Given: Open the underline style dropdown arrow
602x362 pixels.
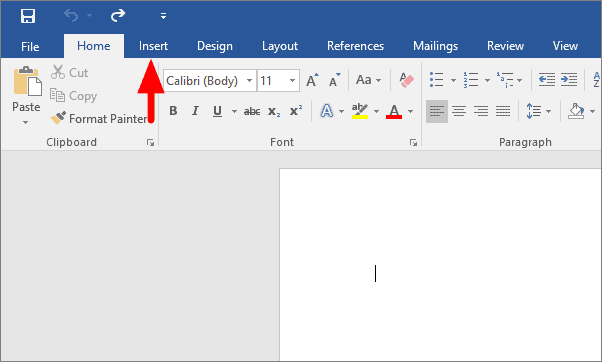Looking at the screenshot, I should pyautogui.click(x=234, y=111).
